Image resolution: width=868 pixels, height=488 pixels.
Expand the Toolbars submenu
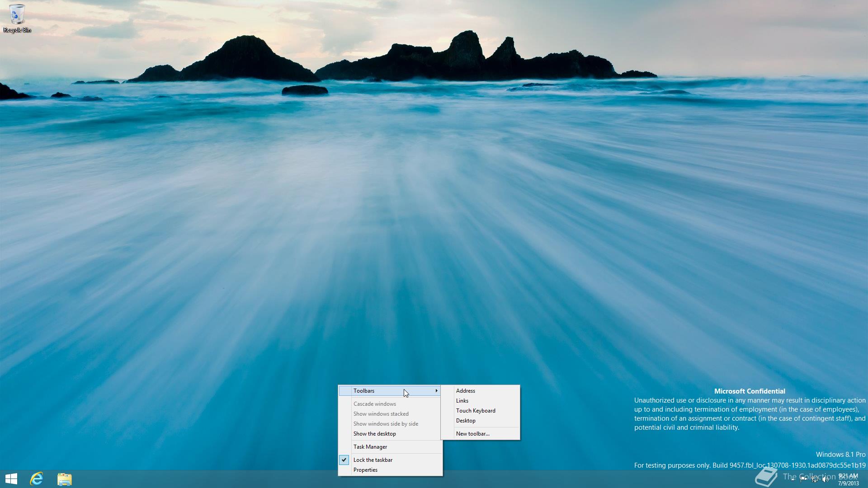tap(390, 391)
